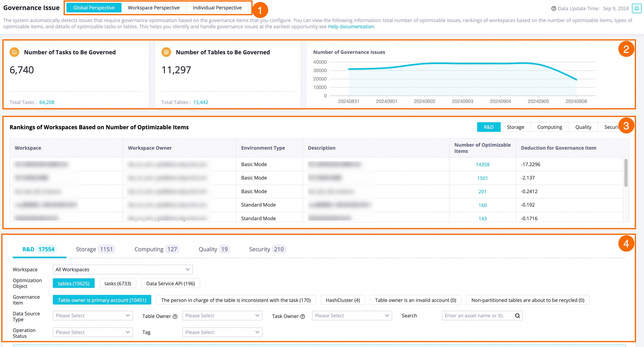The height and width of the screenshot is (347, 644).
Task: Click the rankings table vertical scrollbar
Action: coord(626,173)
